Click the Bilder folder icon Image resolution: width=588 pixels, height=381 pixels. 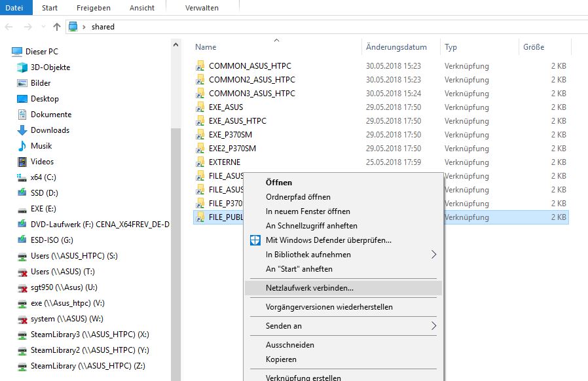point(22,83)
